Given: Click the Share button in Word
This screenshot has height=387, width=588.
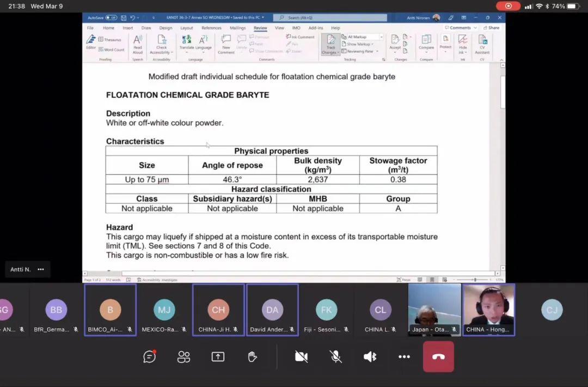Looking at the screenshot, I should point(491,28).
